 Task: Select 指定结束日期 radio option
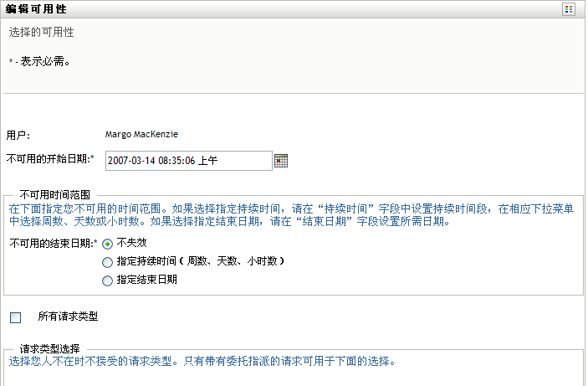tap(107, 280)
